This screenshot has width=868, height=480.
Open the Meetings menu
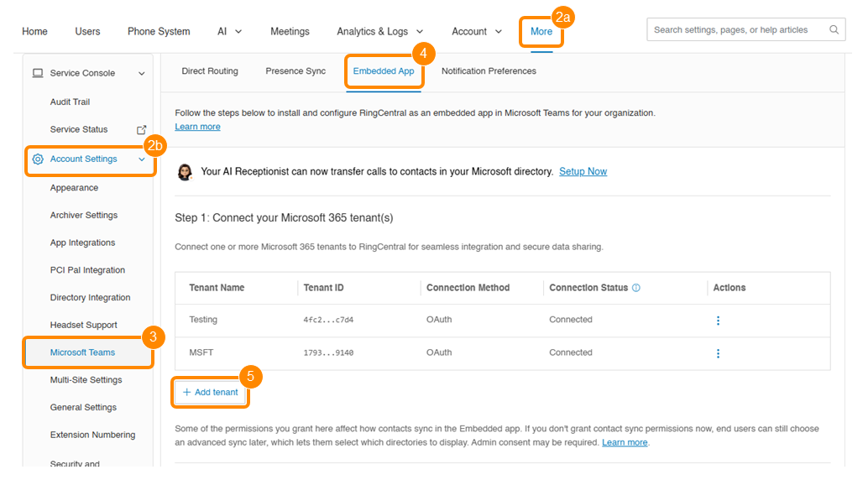coord(290,32)
